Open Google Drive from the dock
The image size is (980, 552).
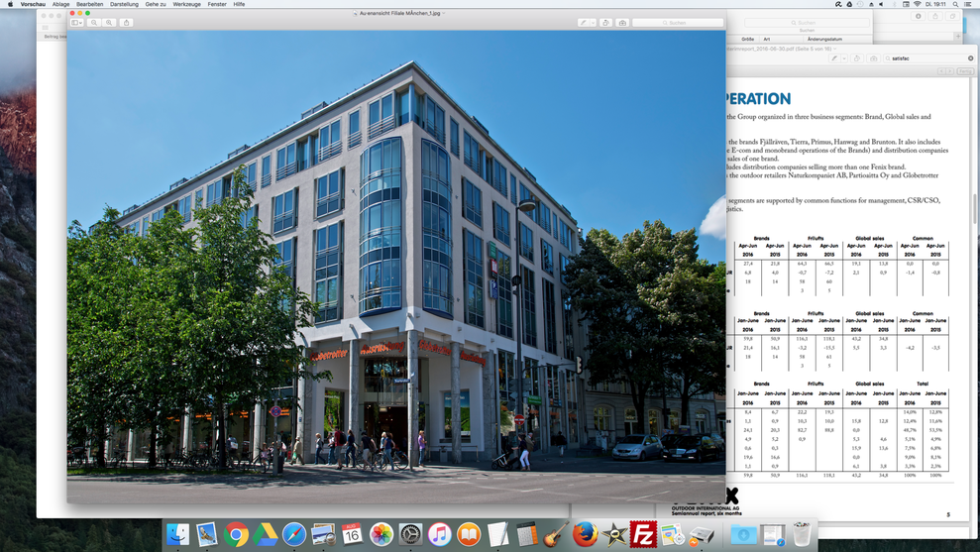[x=265, y=534]
